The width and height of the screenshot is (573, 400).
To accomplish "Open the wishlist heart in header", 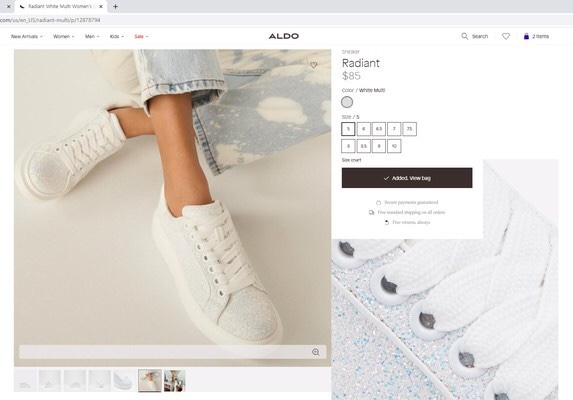I will tap(506, 36).
